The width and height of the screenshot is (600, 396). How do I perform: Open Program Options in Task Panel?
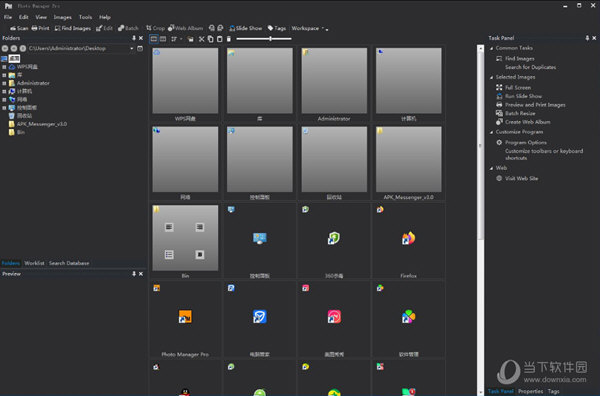(x=526, y=142)
